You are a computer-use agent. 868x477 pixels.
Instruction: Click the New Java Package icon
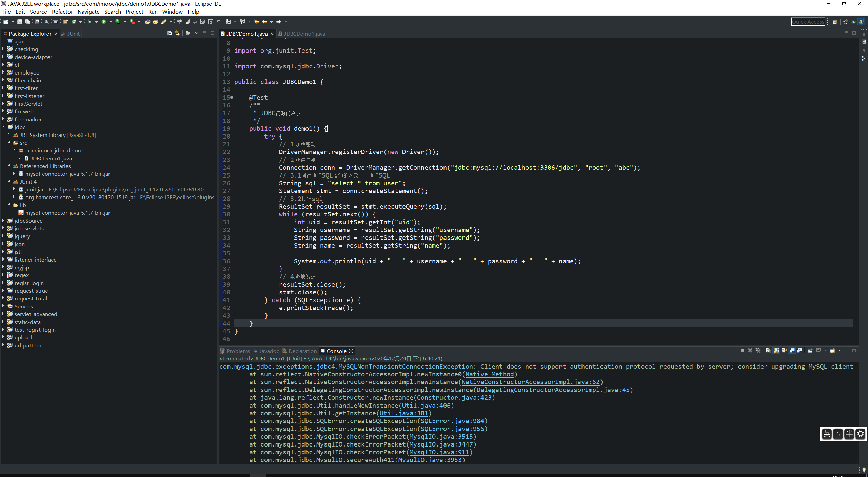click(x=65, y=22)
